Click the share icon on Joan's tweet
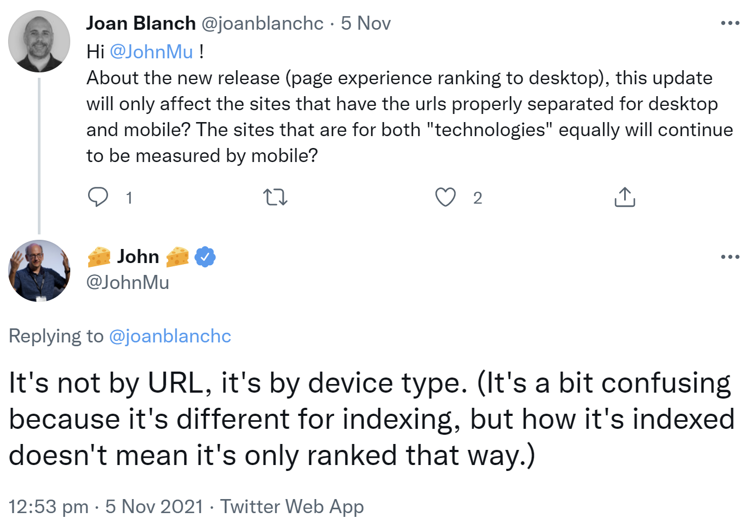The image size is (756, 532). (625, 198)
